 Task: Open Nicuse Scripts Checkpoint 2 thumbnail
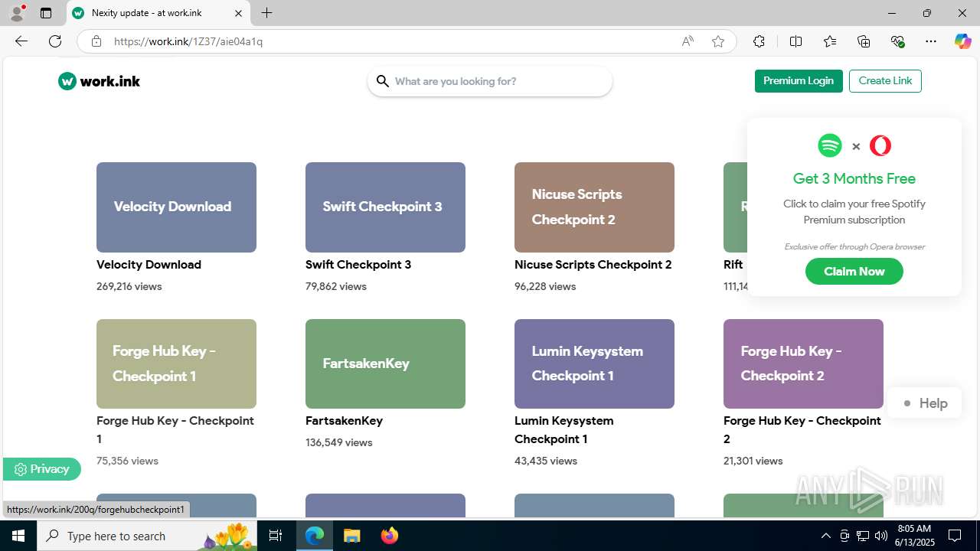click(x=594, y=207)
